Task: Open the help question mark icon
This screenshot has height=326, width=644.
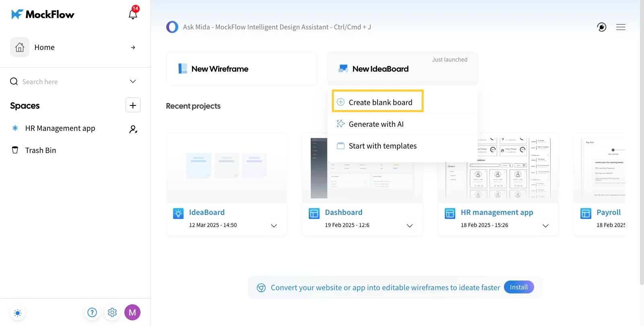Action: click(x=92, y=312)
